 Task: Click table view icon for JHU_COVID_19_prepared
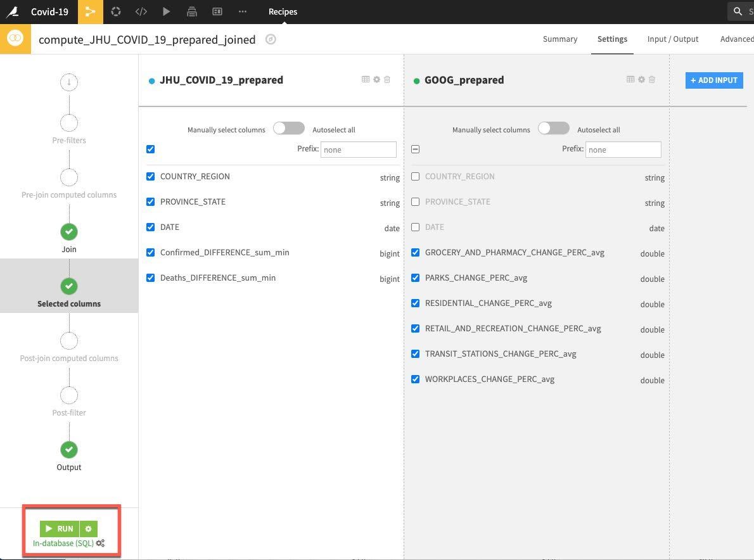(366, 80)
